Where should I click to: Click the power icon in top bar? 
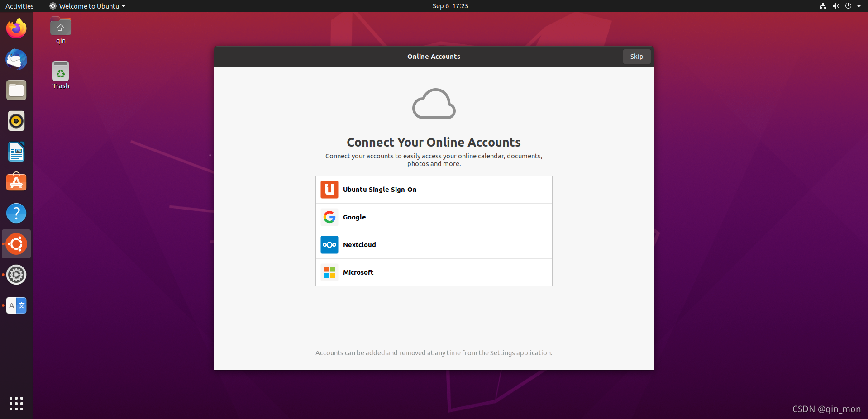tap(848, 6)
